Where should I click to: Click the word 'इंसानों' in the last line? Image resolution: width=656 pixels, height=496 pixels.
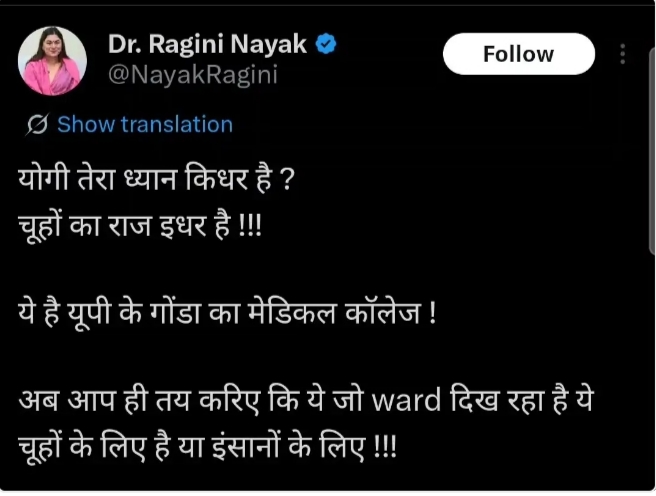coord(246,446)
